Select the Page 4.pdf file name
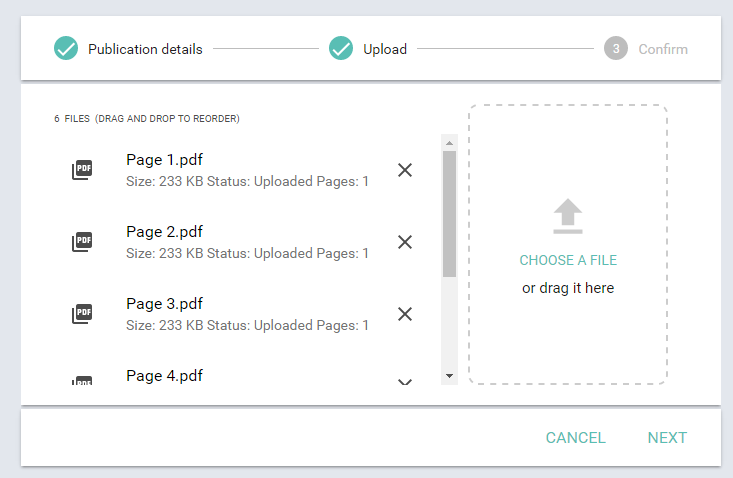Viewport: 733px width, 478px height. pos(165,376)
